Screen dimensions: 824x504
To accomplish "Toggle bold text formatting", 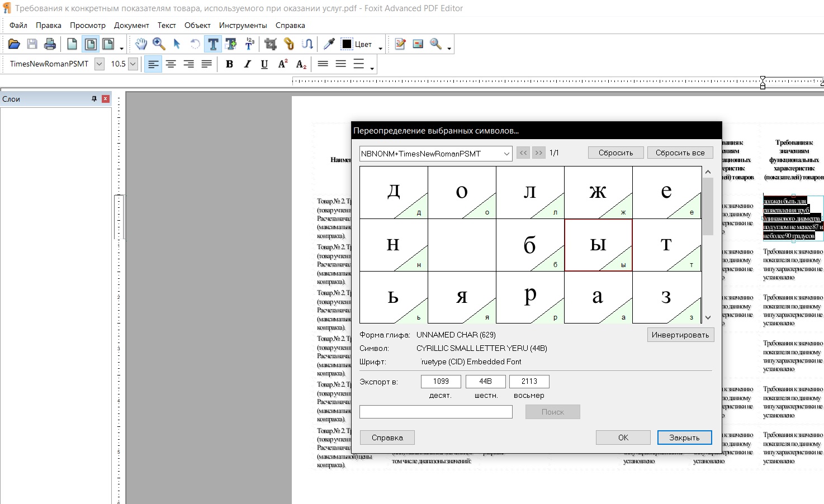I will tap(229, 64).
